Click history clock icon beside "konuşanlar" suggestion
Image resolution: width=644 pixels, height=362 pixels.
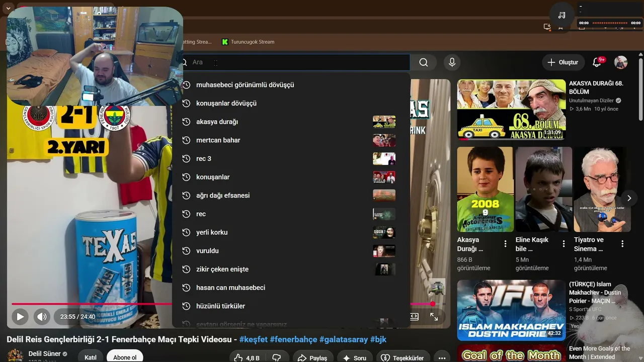[186, 177]
